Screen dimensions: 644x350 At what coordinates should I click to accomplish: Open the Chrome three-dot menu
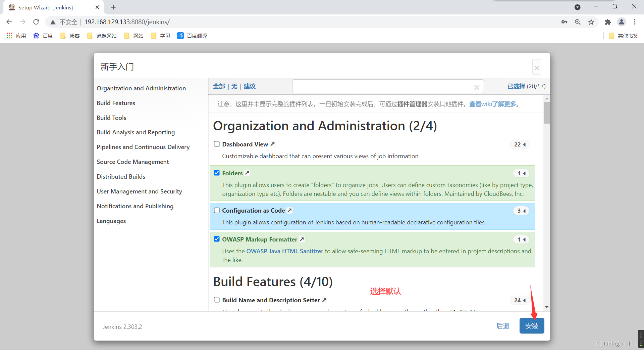635,22
